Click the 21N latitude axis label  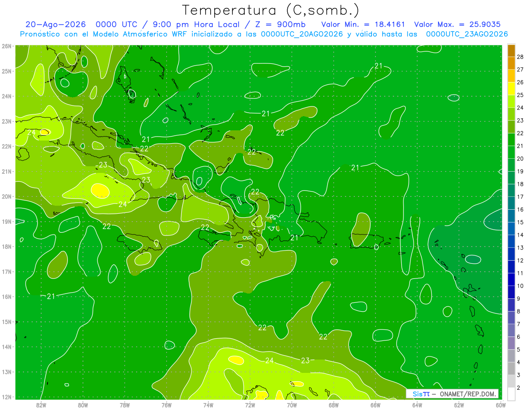coord(6,171)
